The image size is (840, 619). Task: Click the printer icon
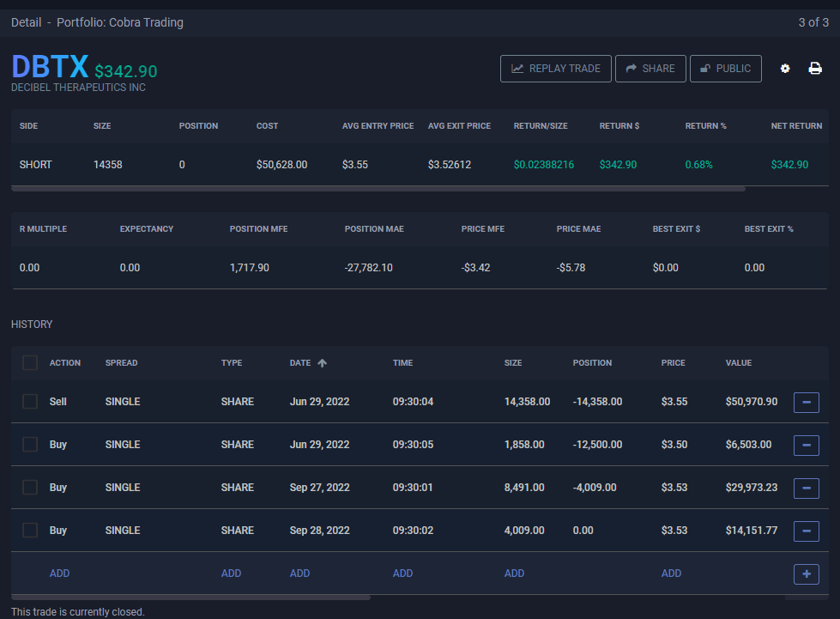815,69
